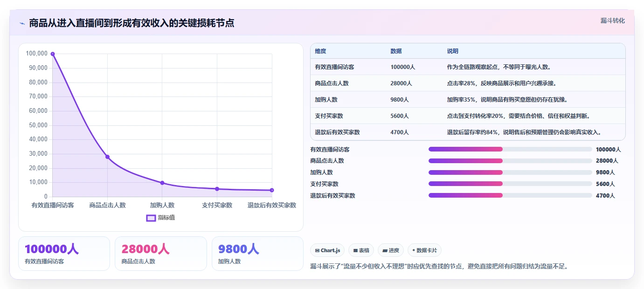
Task: Open the 9800人 stat card
Action: [257, 254]
